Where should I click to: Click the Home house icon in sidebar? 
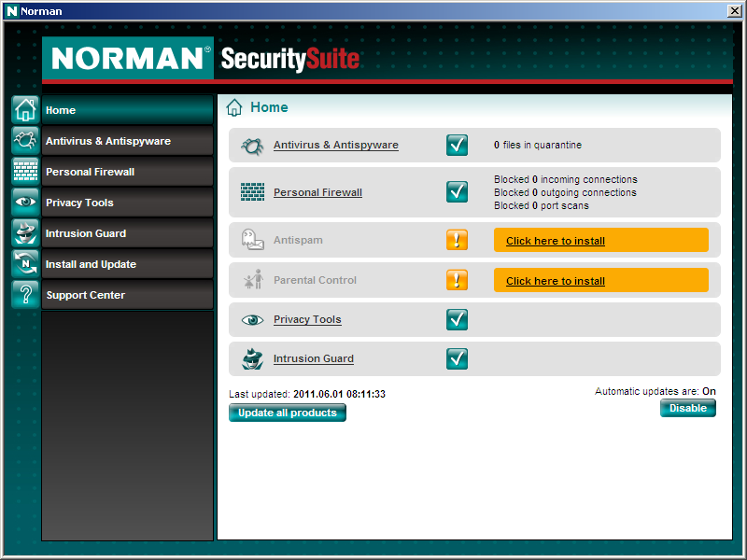tap(25, 110)
